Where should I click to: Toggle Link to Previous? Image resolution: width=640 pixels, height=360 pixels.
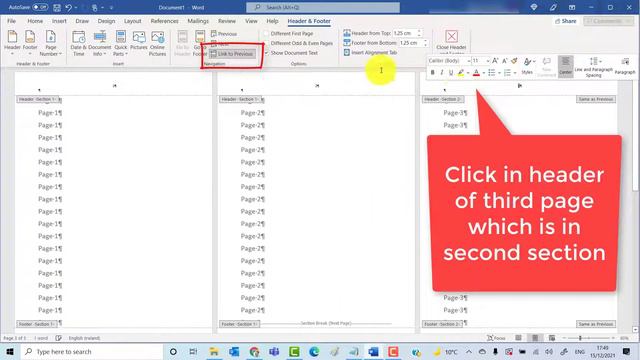[x=232, y=54]
